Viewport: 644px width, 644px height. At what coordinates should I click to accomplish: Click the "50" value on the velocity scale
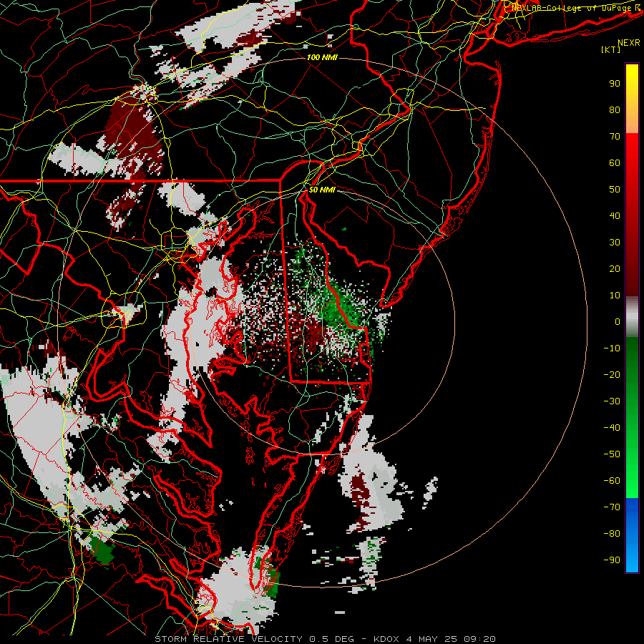tap(615, 190)
